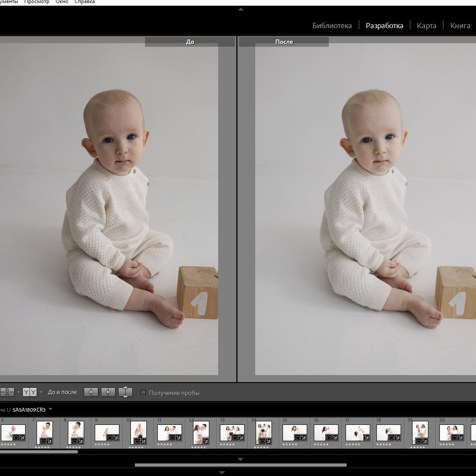
Task: Switch to the Библиотека module
Action: click(332, 26)
